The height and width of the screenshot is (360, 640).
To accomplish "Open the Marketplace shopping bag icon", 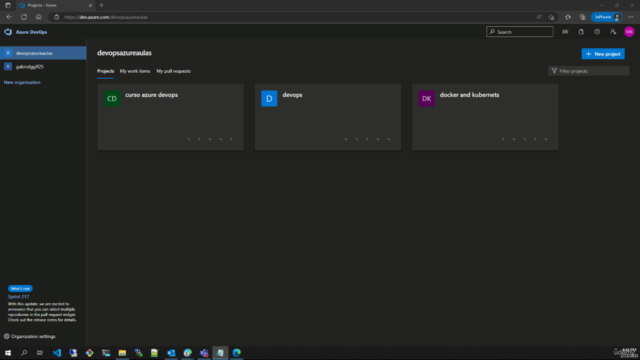I will 581,32.
